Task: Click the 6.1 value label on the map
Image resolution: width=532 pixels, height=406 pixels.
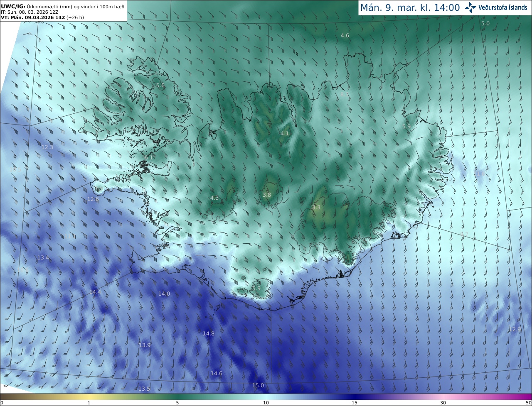Action: tap(149, 158)
